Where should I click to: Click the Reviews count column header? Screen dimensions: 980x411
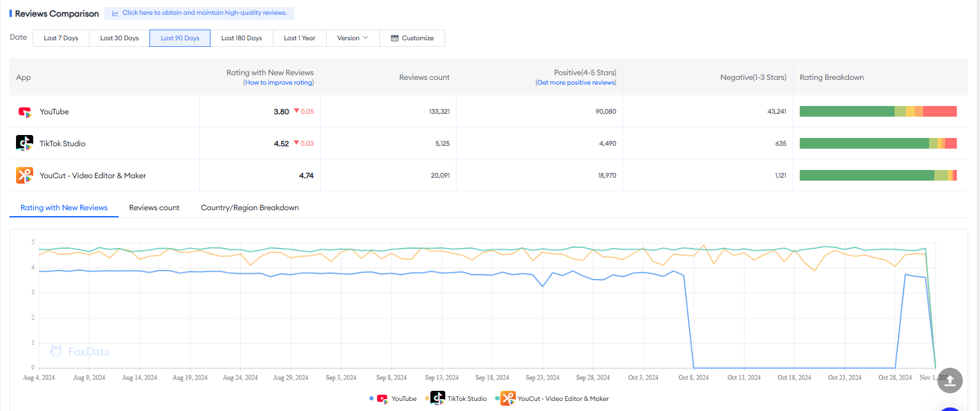[424, 78]
